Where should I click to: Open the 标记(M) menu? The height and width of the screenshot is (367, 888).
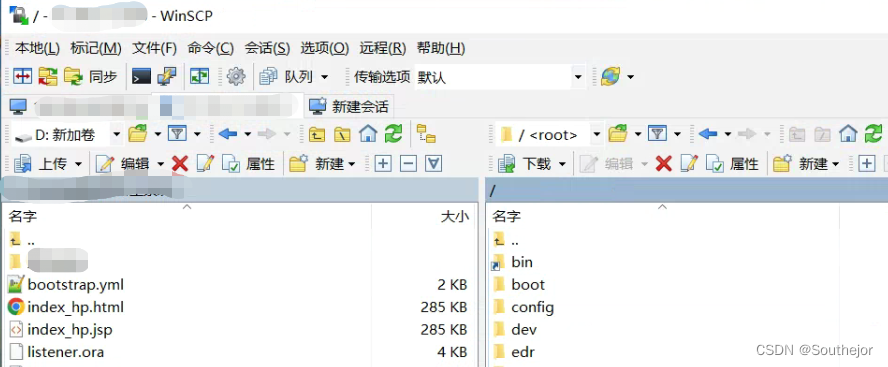click(96, 49)
